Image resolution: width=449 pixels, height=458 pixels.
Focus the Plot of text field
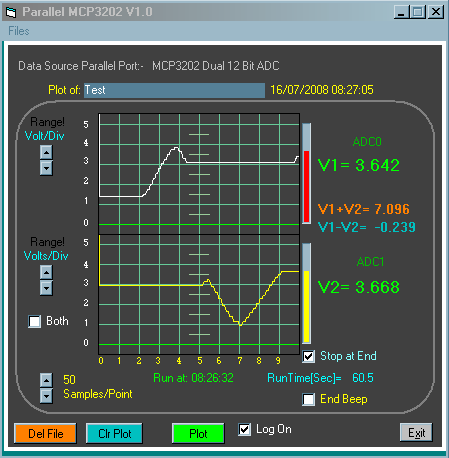(174, 90)
